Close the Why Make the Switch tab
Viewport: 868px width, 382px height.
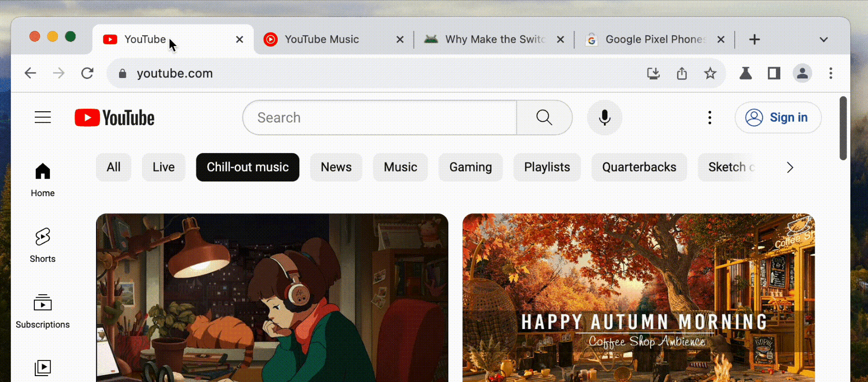(x=560, y=39)
